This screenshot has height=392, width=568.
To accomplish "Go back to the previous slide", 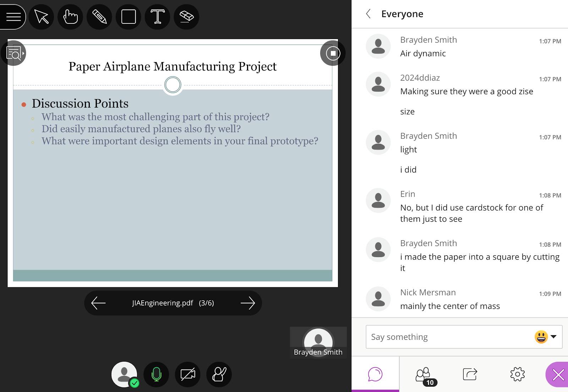I will [98, 303].
